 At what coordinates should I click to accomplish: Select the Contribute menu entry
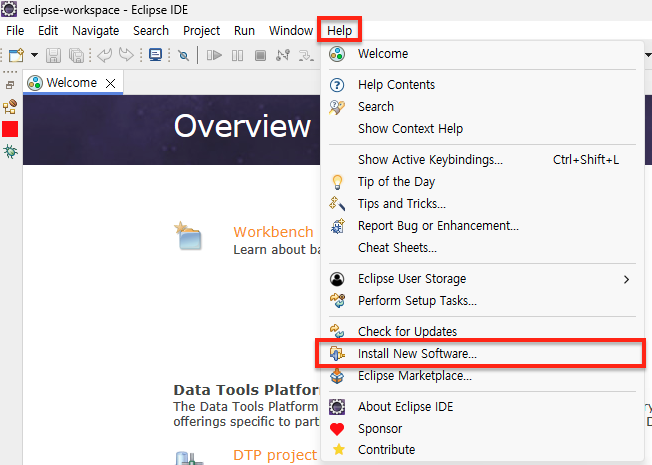pyautogui.click(x=482, y=450)
